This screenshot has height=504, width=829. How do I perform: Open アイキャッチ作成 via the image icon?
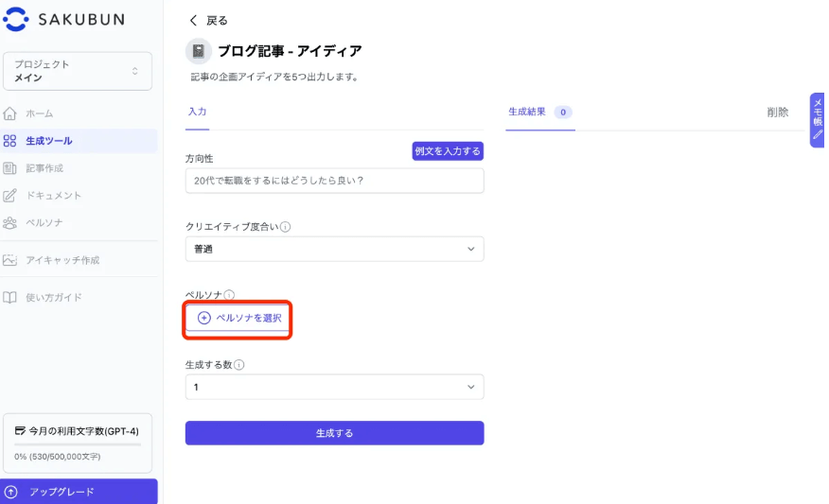point(9,260)
